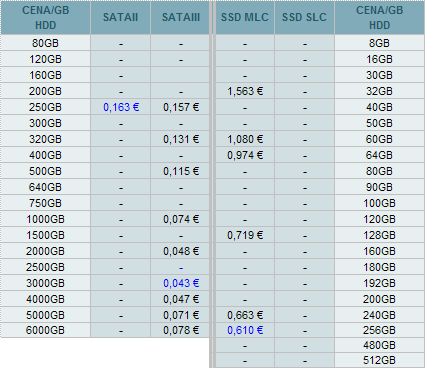Click the 0,074 € price for 1000GB
Image resolution: width=425 pixels, height=368 pixels.
pyautogui.click(x=181, y=219)
